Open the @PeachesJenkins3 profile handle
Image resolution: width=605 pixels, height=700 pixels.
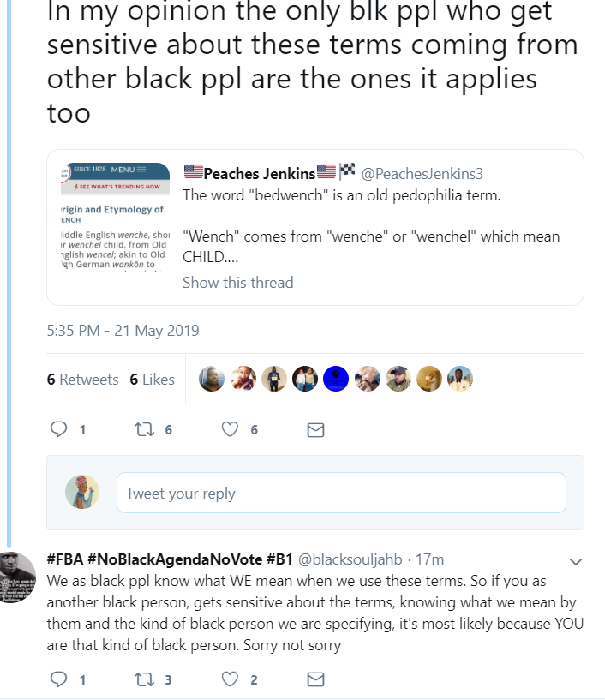tap(422, 174)
